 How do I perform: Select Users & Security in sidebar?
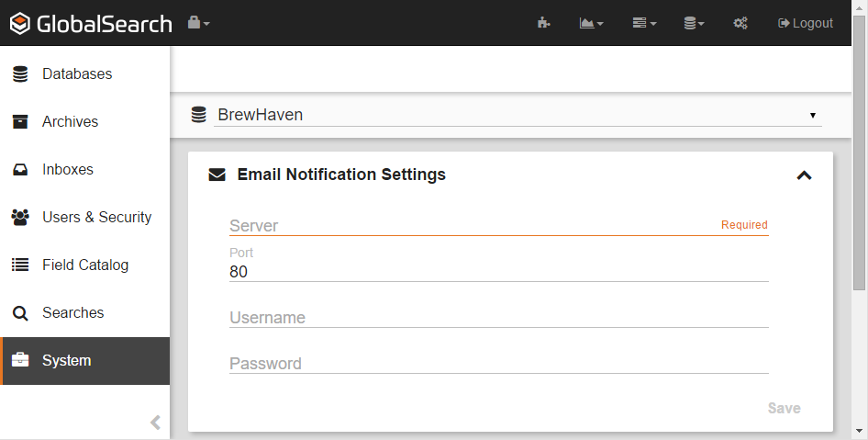[96, 218]
